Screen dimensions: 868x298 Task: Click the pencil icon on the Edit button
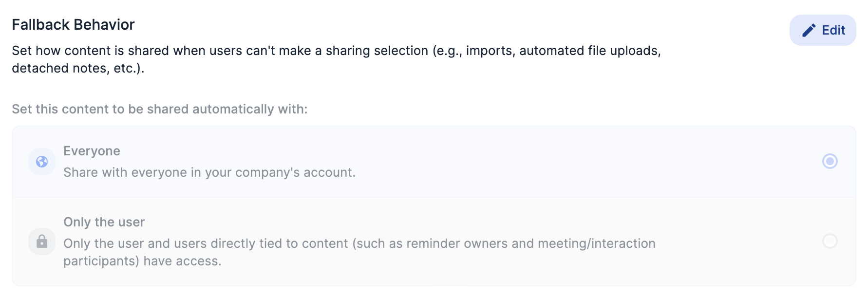click(x=808, y=30)
